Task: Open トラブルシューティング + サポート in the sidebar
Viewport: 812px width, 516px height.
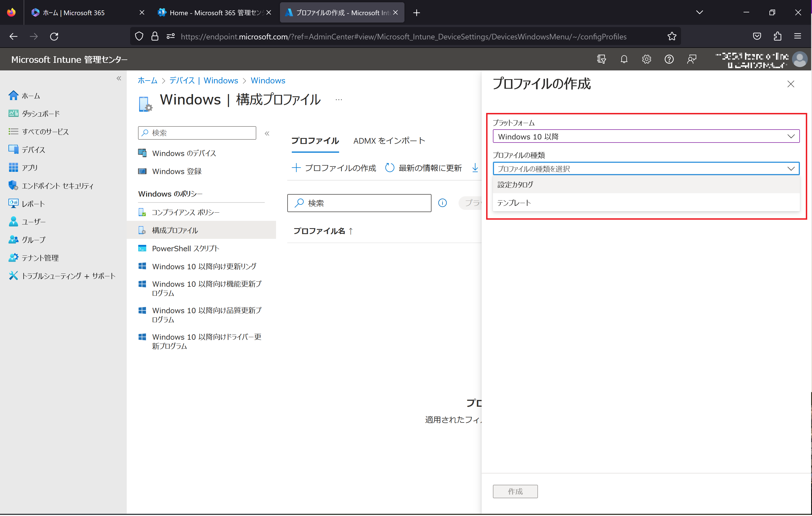Action: (x=62, y=276)
